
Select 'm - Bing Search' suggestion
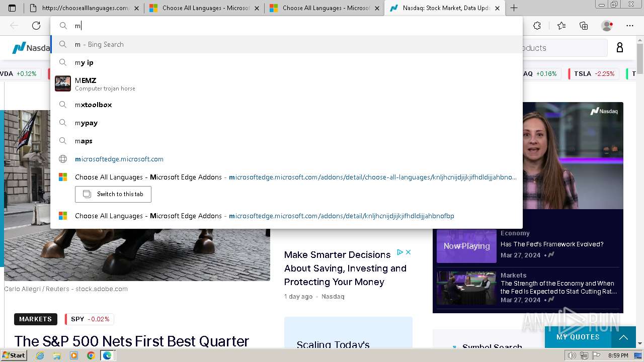point(287,44)
